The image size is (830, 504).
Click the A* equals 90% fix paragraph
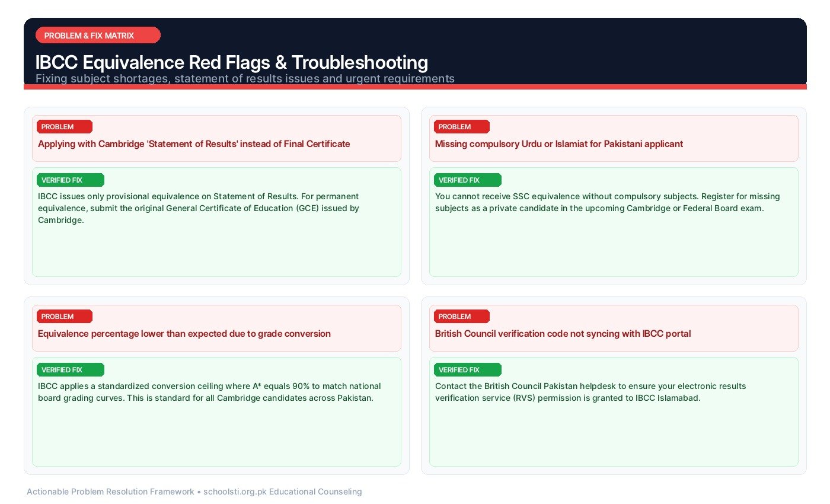tap(209, 392)
